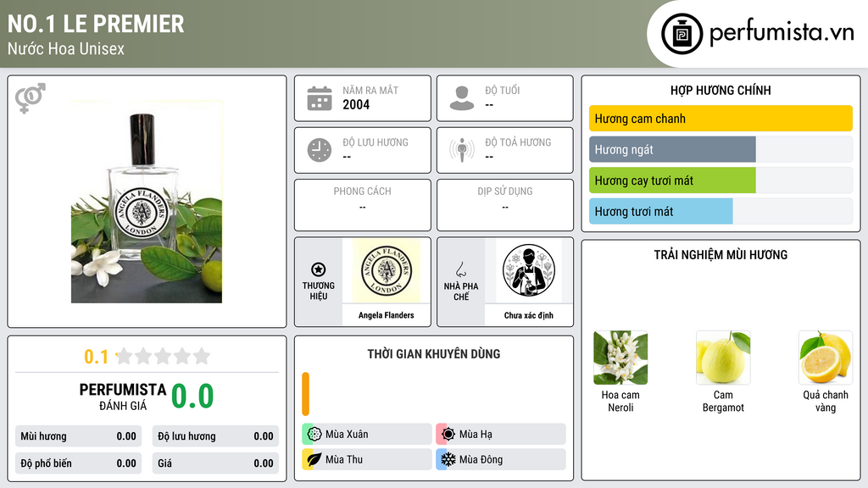Click the unisex gender symbol icon
The image size is (868, 488).
30,98
